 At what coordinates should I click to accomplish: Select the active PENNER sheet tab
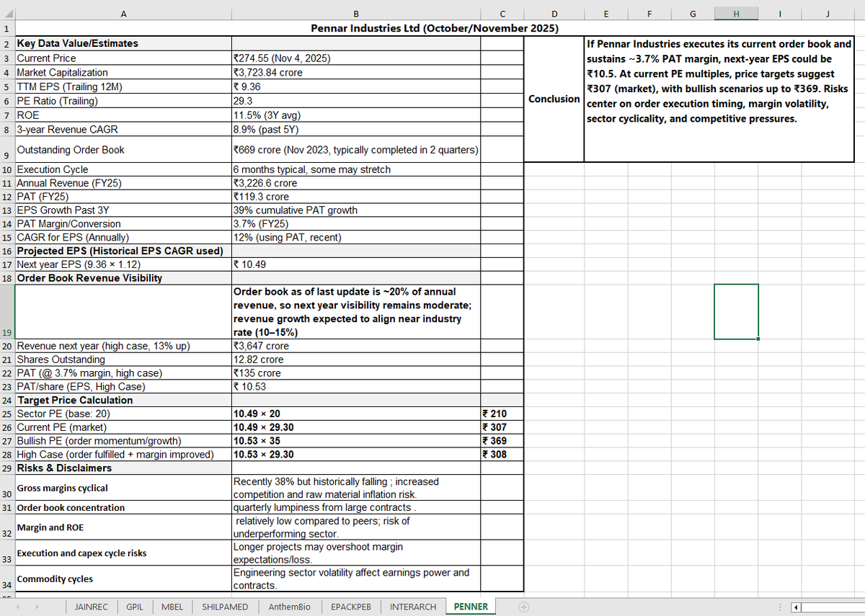pyautogui.click(x=471, y=607)
